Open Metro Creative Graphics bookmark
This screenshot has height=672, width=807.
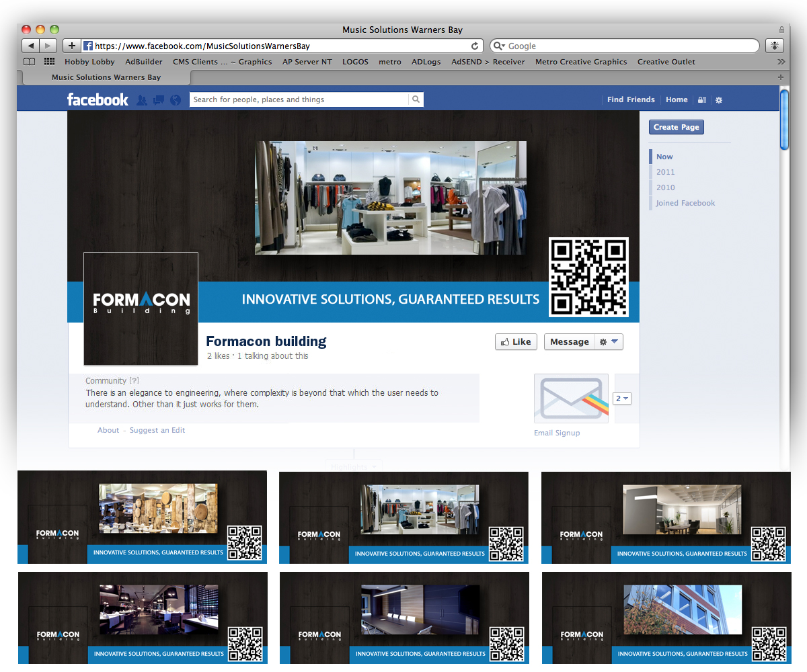581,62
